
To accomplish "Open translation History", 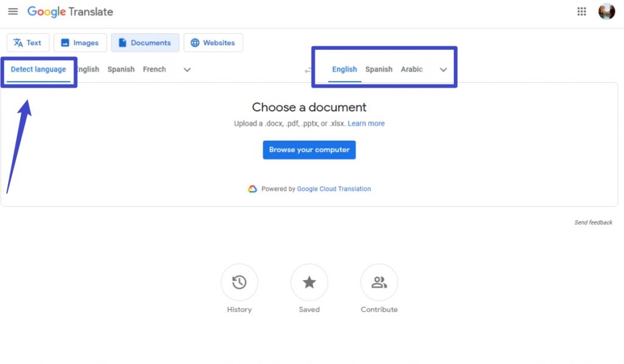I will (x=239, y=282).
